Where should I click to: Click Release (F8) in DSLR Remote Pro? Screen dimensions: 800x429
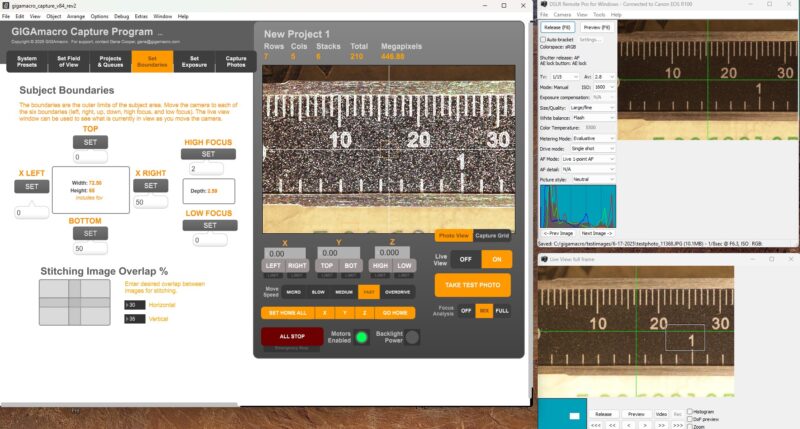557,27
